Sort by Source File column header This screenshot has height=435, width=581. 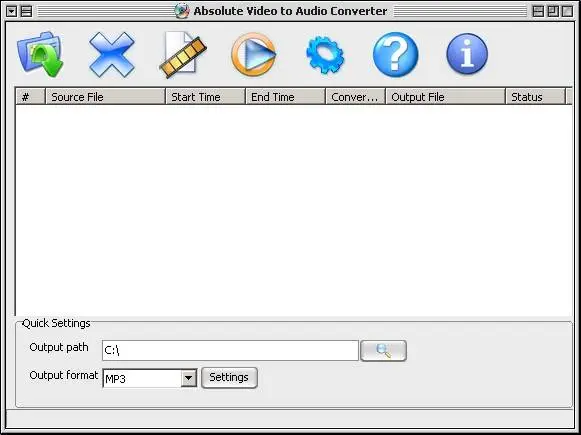[105, 97]
